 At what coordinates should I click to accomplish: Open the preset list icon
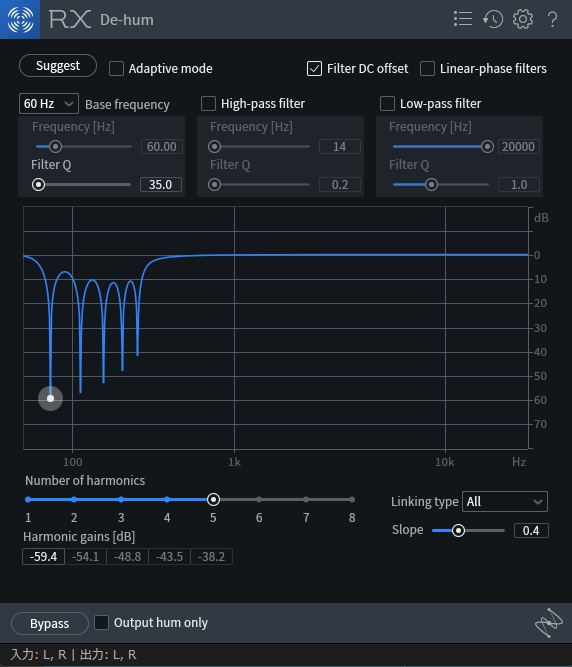coord(463,19)
